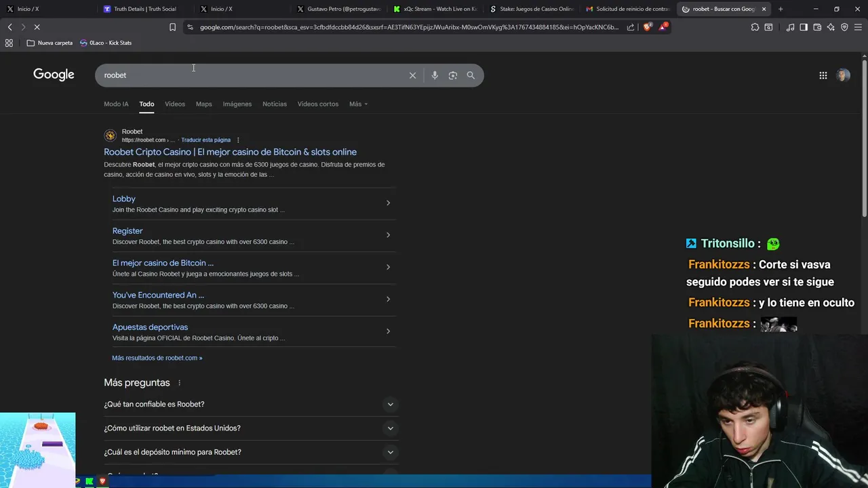Select the Noticias search filter

(275, 104)
